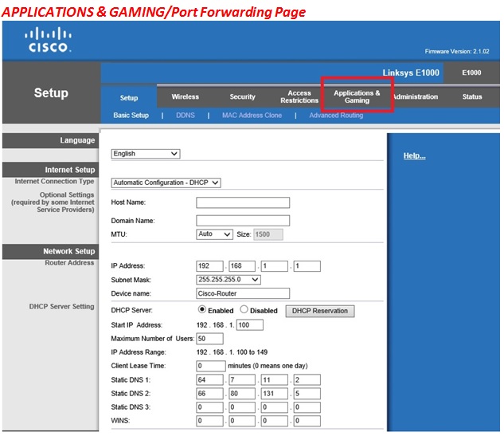504x436 pixels.
Task: Select the Advanced Routing sub-tab
Action: (336, 116)
